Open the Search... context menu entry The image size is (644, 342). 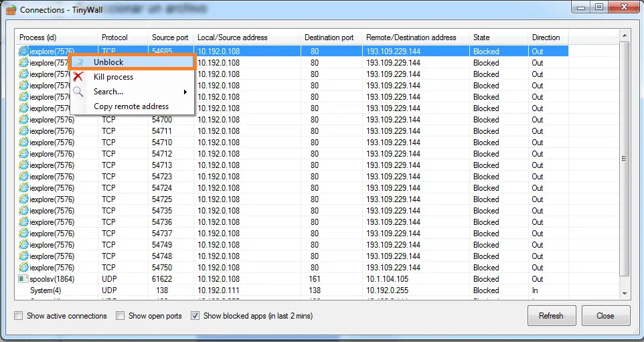click(x=132, y=92)
